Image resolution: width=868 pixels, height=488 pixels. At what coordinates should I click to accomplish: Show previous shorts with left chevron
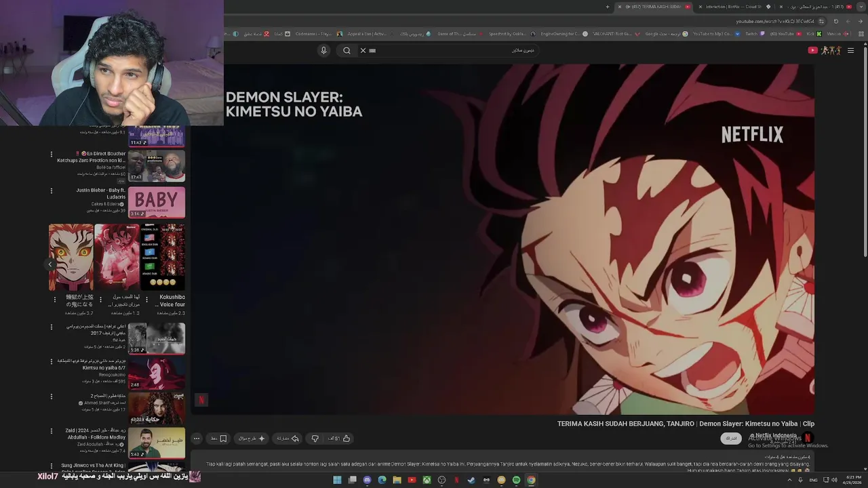coord(50,264)
